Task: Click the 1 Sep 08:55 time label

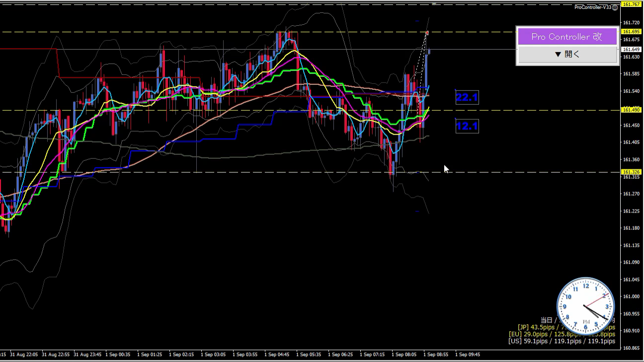Action: (x=436, y=355)
